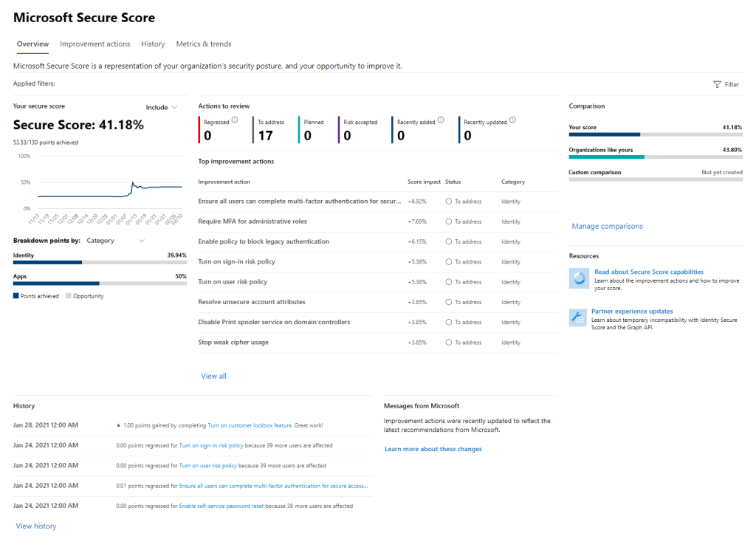Click the Identity points progress bar
Viewport: 756px width, 536px height.
point(100,262)
